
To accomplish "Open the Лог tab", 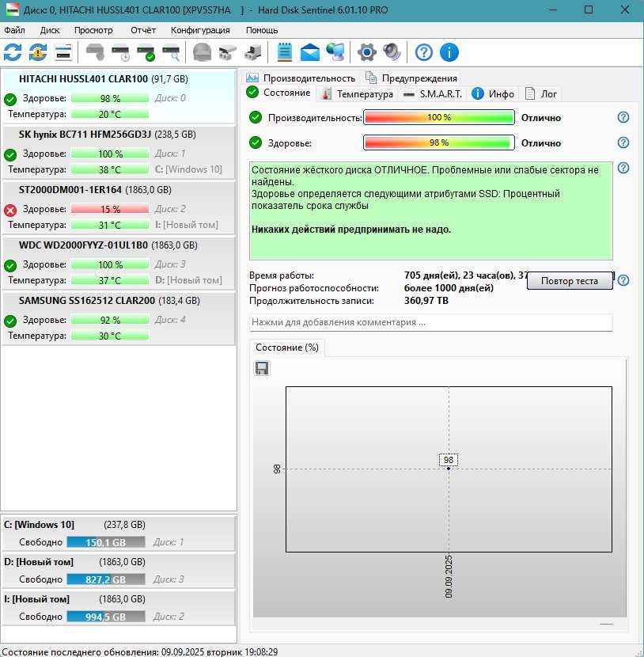I will tap(541, 94).
